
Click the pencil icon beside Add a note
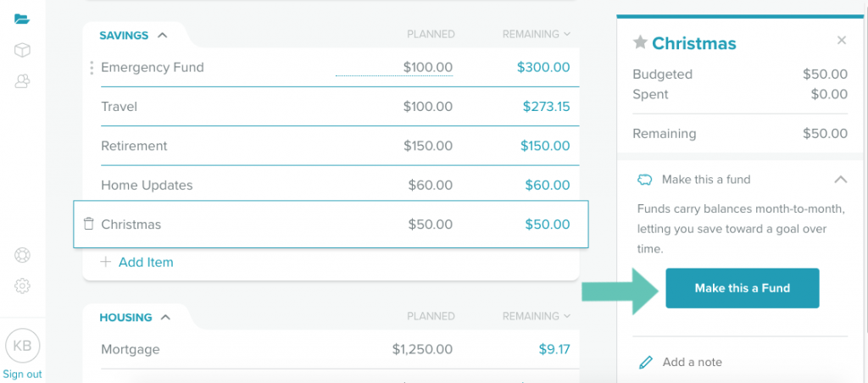point(645,363)
